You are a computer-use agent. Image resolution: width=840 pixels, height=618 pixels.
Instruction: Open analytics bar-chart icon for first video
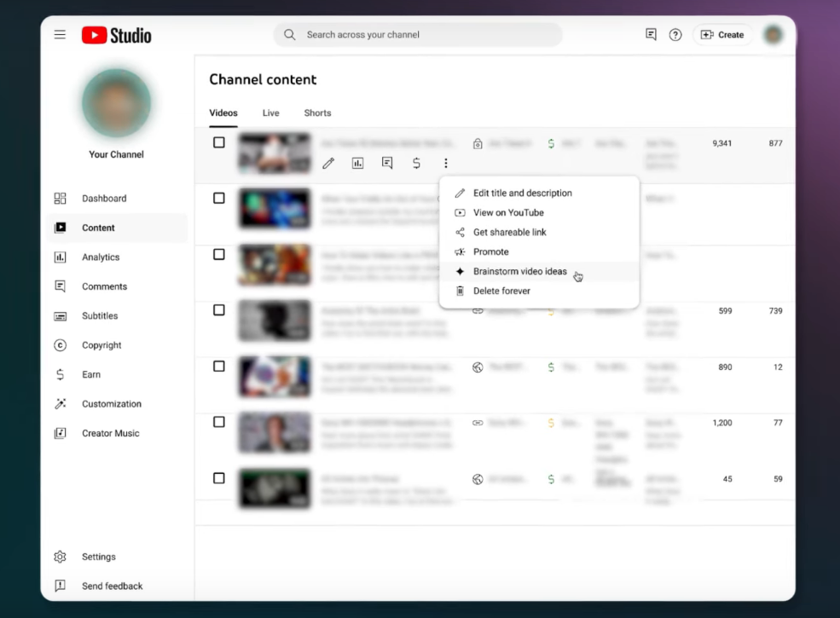[x=358, y=164]
